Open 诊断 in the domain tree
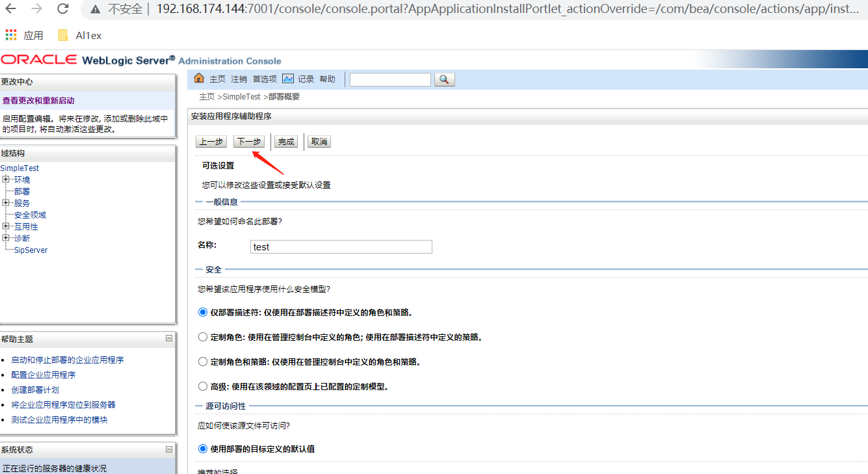868x474 pixels. click(x=22, y=238)
